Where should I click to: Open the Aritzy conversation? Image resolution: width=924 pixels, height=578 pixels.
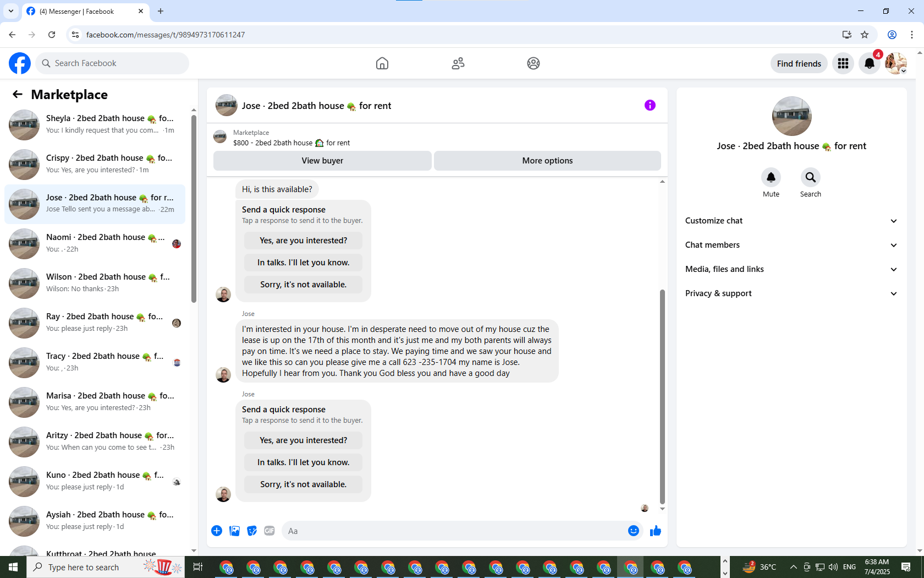(95, 442)
